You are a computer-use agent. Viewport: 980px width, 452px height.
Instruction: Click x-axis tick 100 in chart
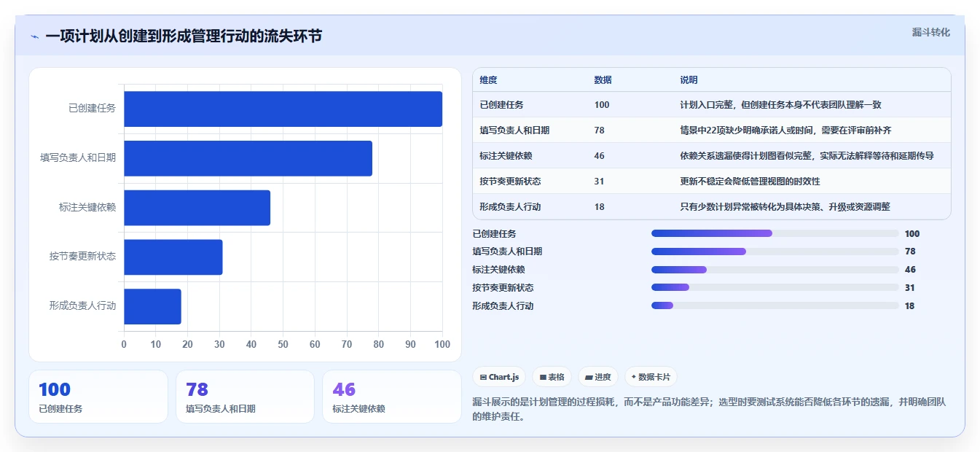click(x=442, y=344)
